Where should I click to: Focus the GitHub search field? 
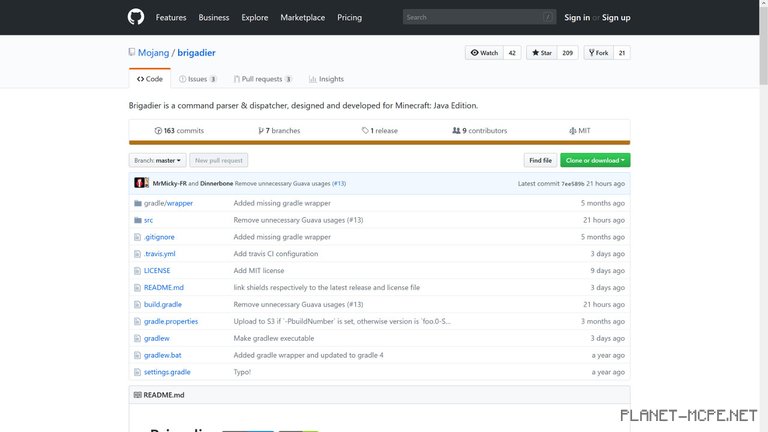tap(472, 17)
